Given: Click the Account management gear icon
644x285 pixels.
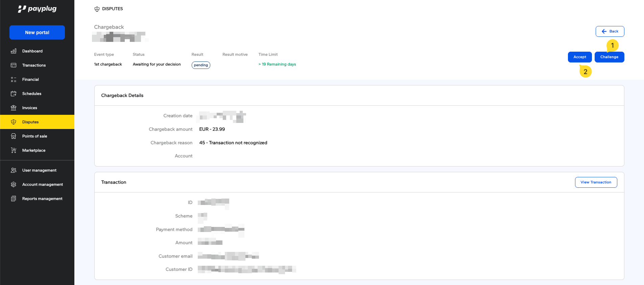Looking at the screenshot, I should [14, 184].
